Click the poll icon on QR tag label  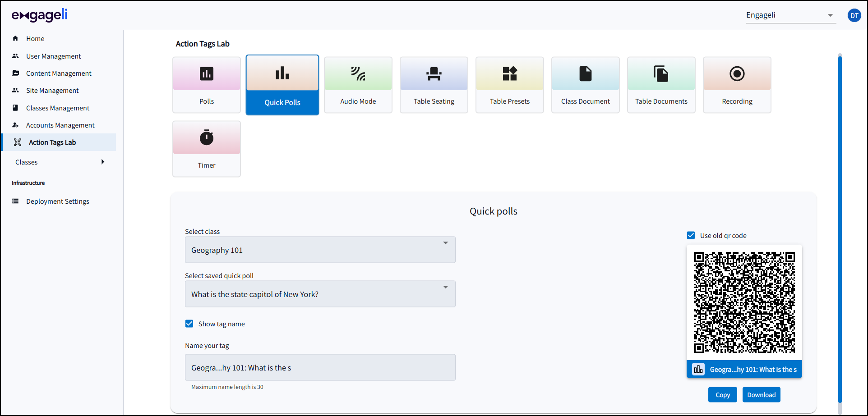pos(698,370)
